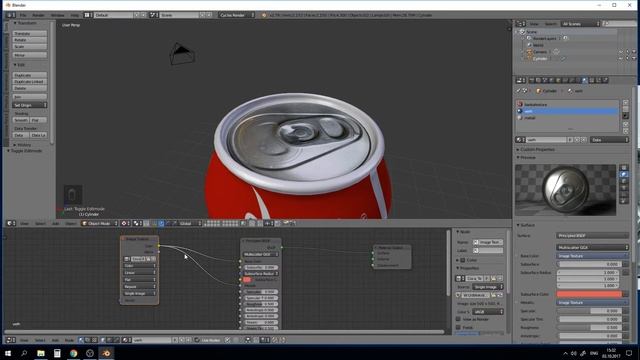640x360 pixels.
Task: Click the screen layout browse icon
Action: [88, 15]
